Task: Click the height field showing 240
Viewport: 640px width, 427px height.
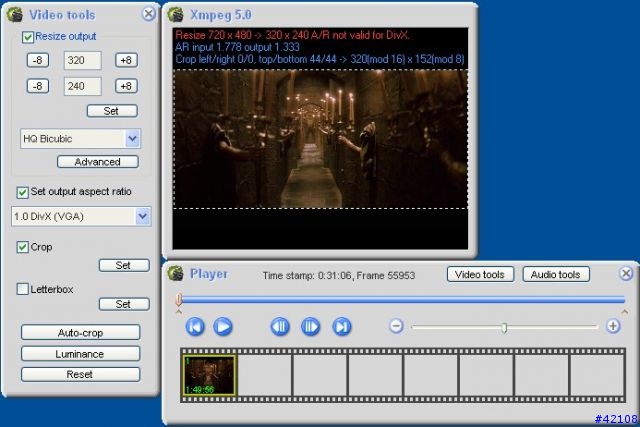Action: point(82,86)
